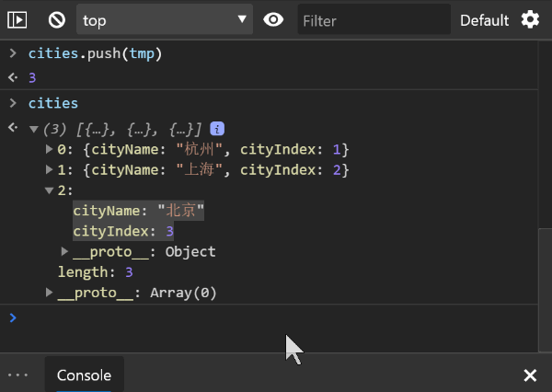Open console settings gear

(x=530, y=19)
